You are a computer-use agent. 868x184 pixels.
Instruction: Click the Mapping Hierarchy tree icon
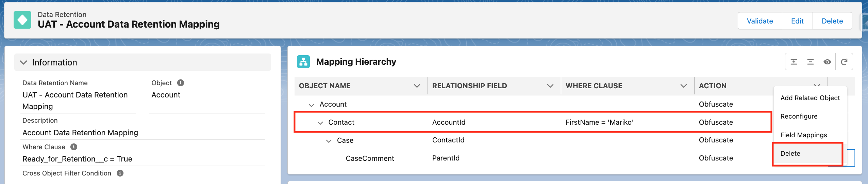[x=303, y=62]
